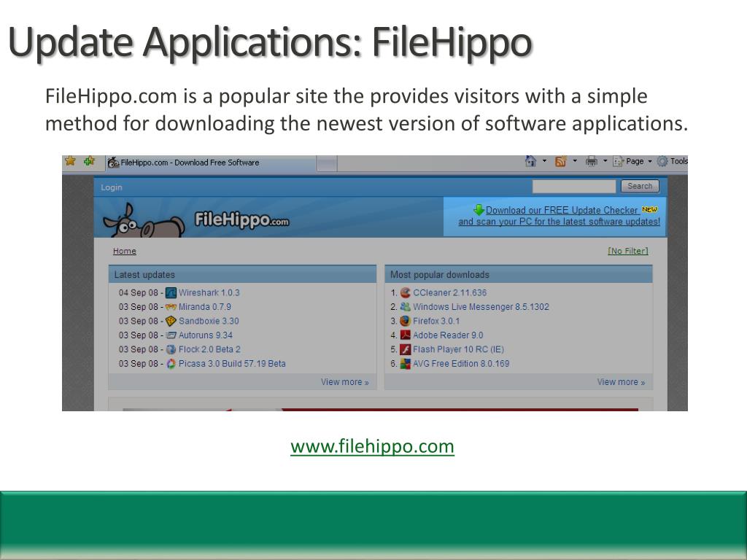This screenshot has height=560, width=747.
Task: Open the Autoruns 9.34 link
Action: (205, 335)
